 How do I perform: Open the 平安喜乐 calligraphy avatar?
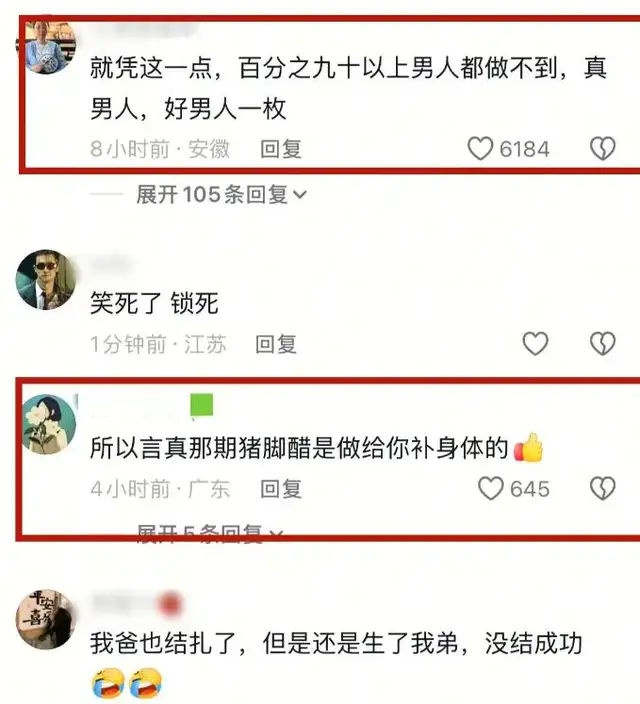(45, 620)
